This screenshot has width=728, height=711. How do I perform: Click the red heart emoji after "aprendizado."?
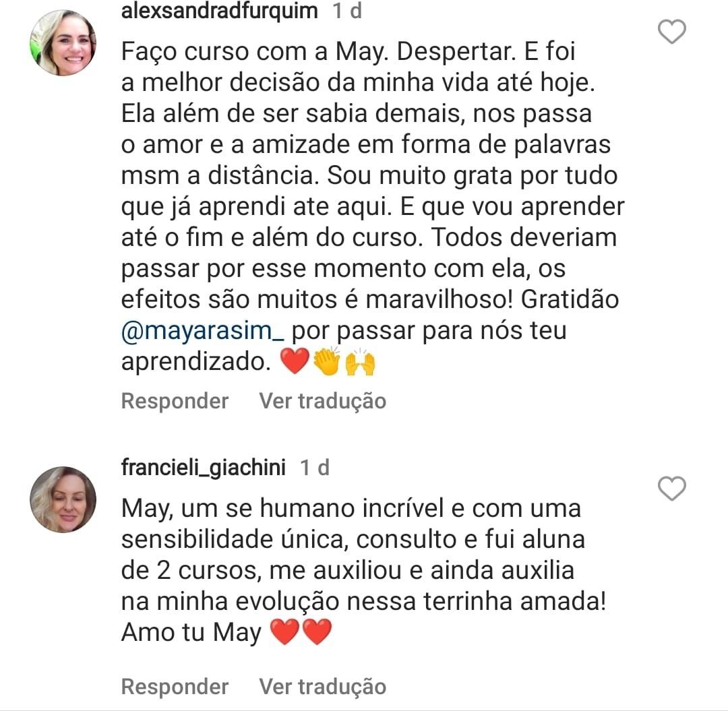294,363
